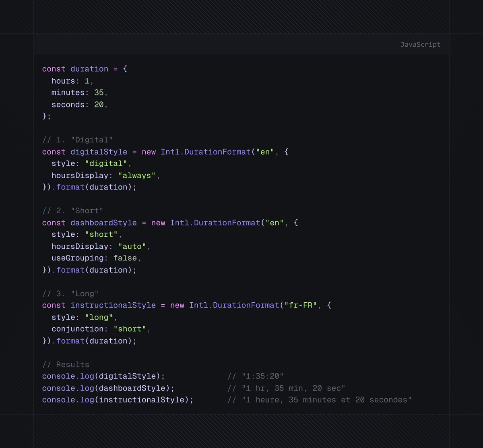The height and width of the screenshot is (448, 483).
Task: Select the "minutes: 35," line
Action: tap(80, 93)
